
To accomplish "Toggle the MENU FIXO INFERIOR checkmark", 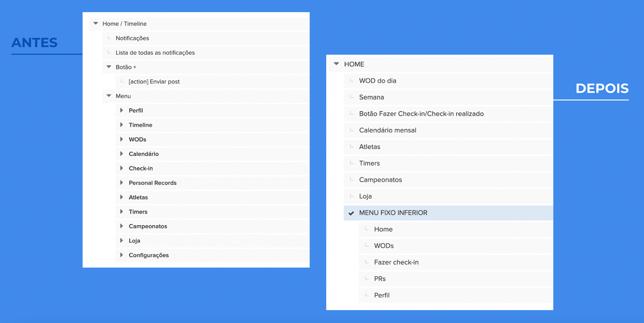I will pos(351,213).
